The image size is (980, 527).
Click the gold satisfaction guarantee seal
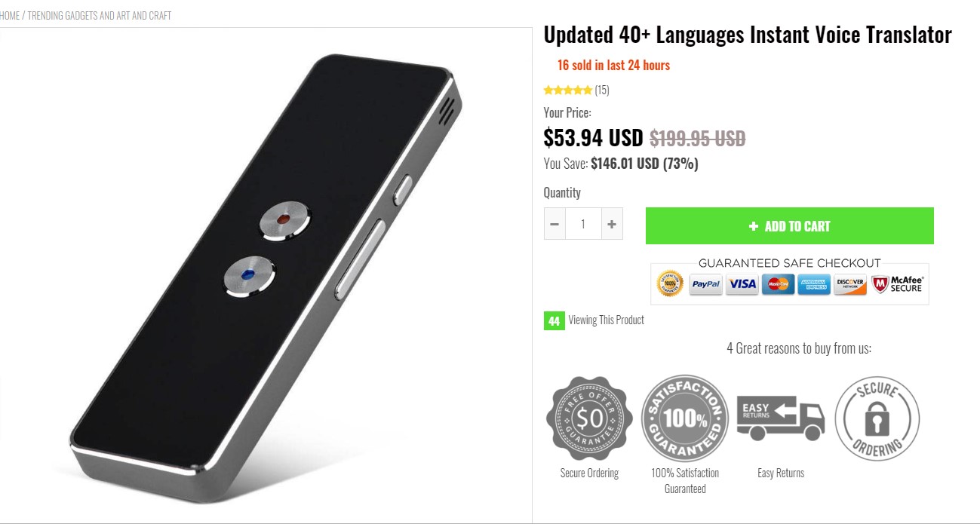tap(670, 284)
